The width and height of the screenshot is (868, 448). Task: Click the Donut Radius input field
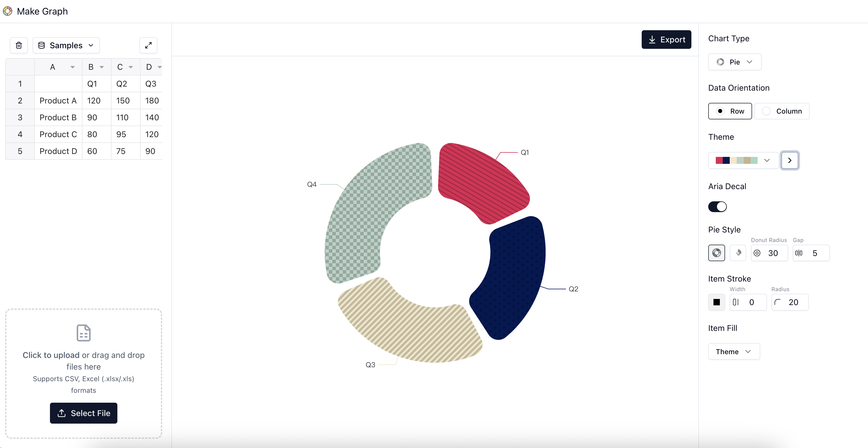[x=773, y=253]
